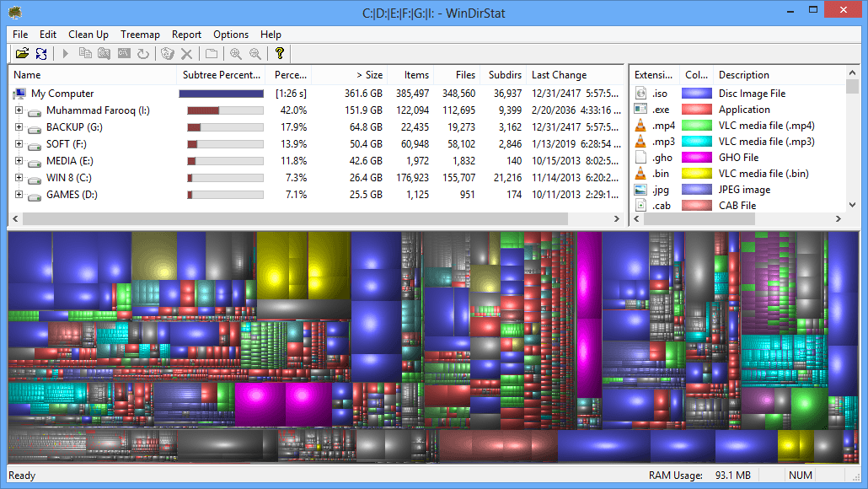Image resolution: width=868 pixels, height=489 pixels.
Task: Click the VLC cone icon for .mp3
Action: [x=640, y=141]
